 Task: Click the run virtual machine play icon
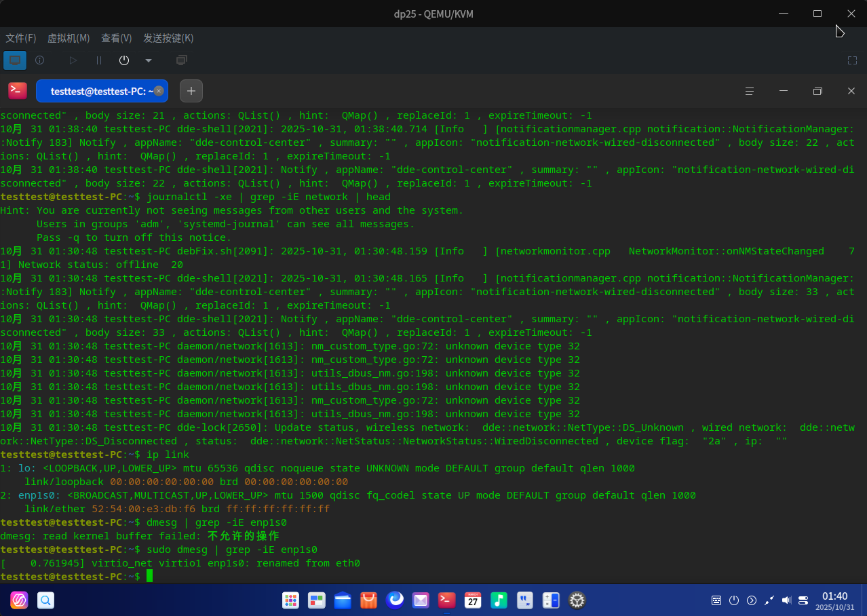[73, 60]
